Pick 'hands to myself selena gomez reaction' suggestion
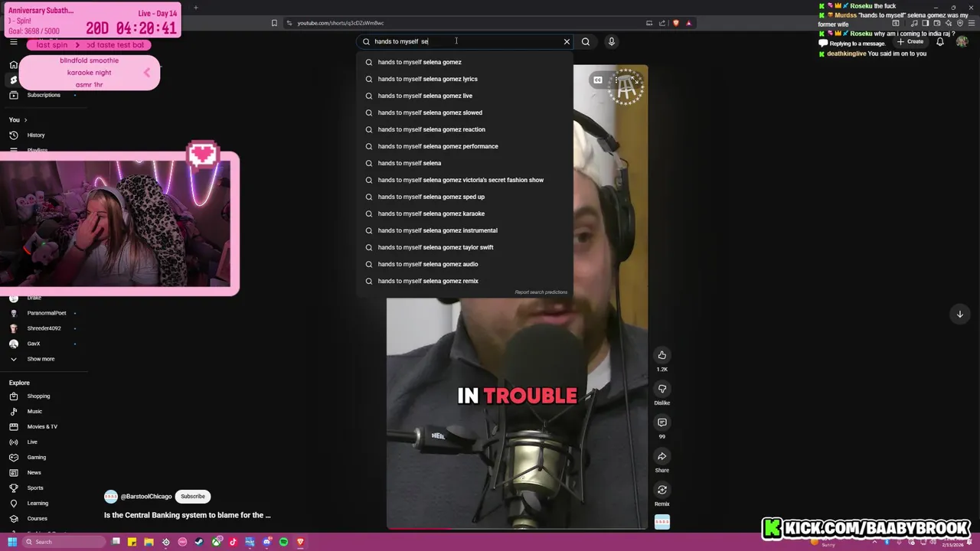This screenshot has width=980, height=551. click(x=465, y=129)
